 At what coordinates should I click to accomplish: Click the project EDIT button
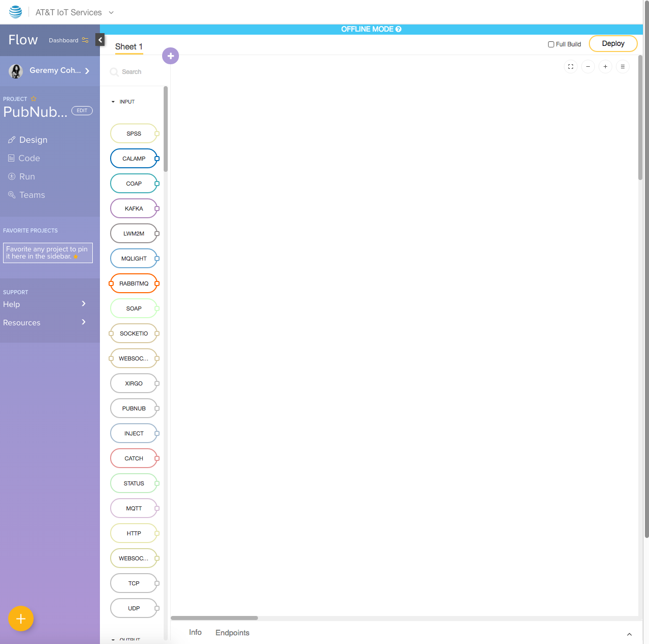click(82, 111)
